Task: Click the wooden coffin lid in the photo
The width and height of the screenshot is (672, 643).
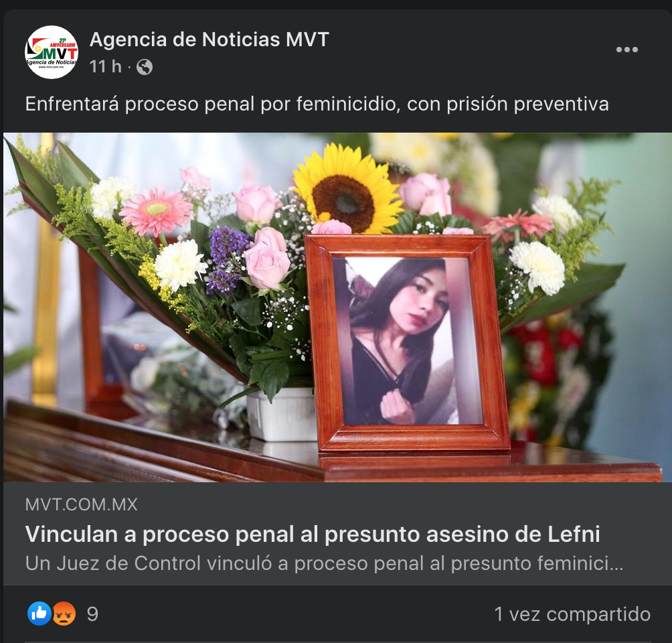Action: (332, 455)
